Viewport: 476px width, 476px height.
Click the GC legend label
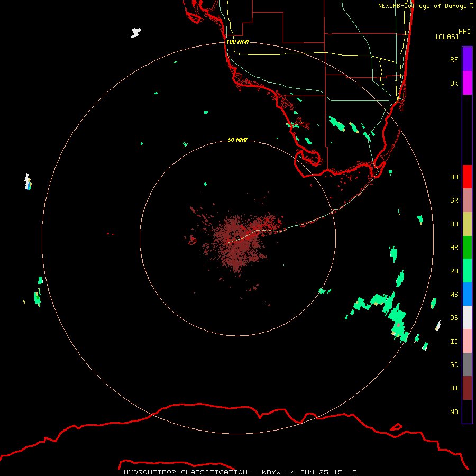click(454, 365)
